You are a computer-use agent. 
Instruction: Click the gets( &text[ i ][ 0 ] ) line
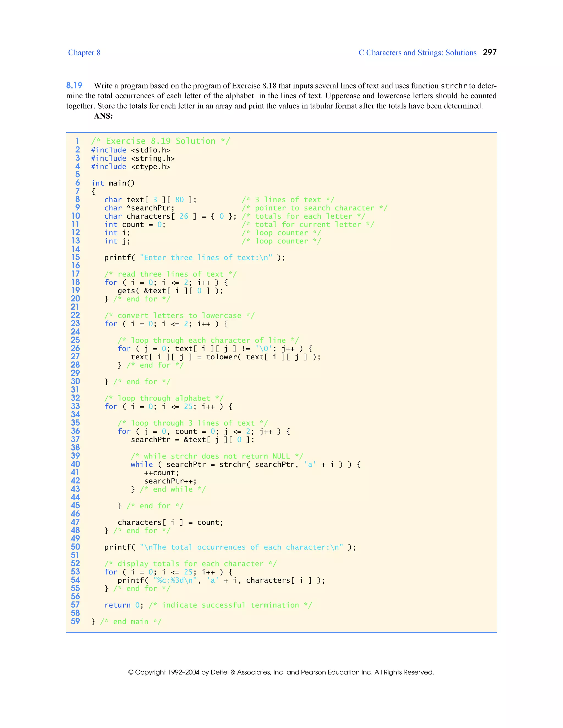click(x=170, y=291)
